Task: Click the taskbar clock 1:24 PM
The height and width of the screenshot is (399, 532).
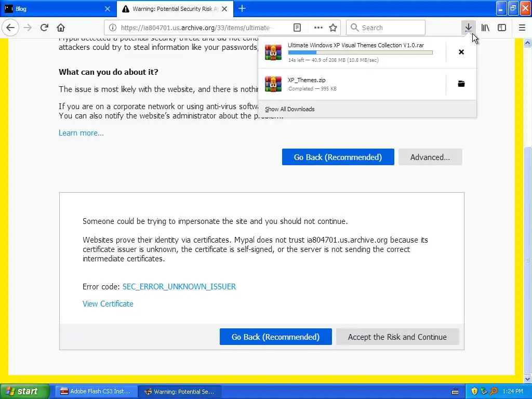Action: coord(513,391)
